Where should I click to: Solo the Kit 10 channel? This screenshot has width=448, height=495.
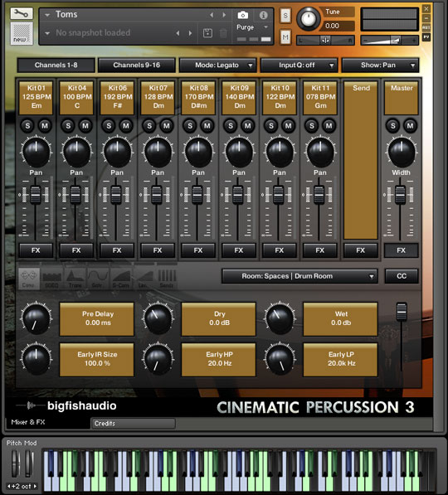click(x=271, y=126)
